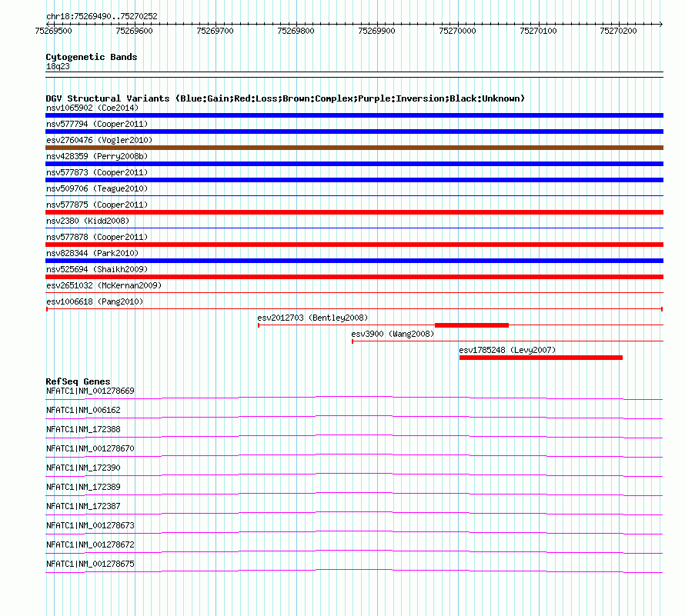Click ruler position 75269500
685x616 pixels.
(x=53, y=31)
